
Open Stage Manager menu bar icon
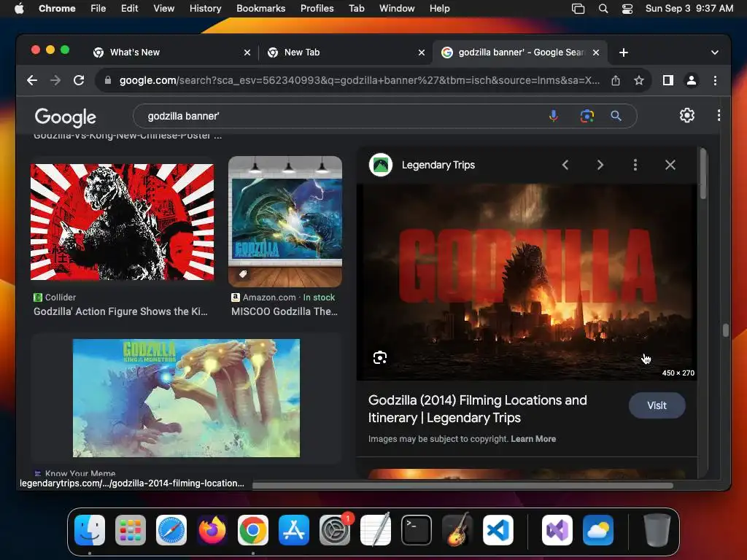click(x=578, y=9)
